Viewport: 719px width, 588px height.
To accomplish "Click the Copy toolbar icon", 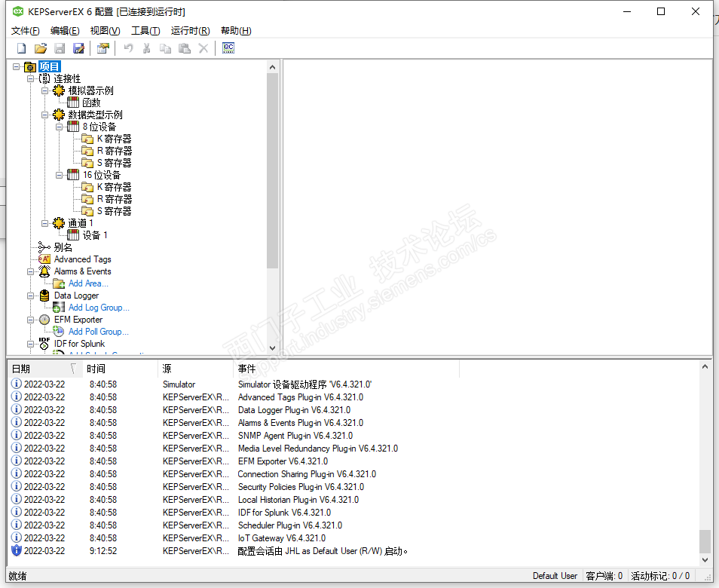I will (x=165, y=48).
